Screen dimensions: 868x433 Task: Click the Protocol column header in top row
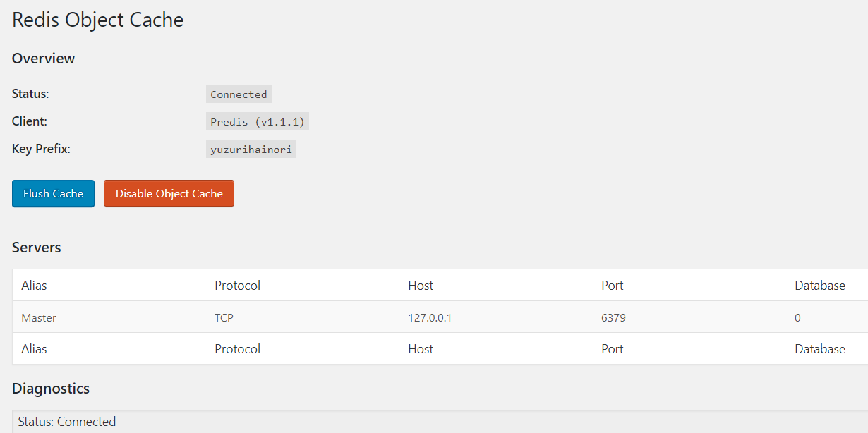[x=237, y=286]
